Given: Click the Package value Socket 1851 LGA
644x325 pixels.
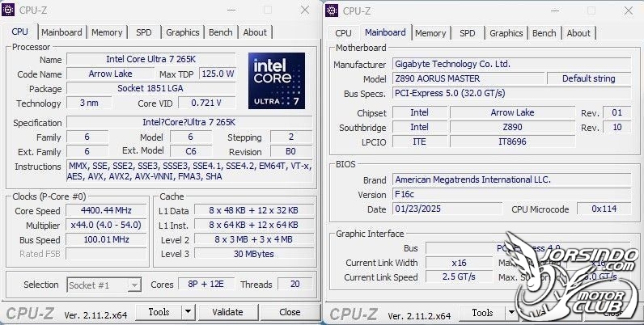Looking at the screenshot, I should pos(151,88).
